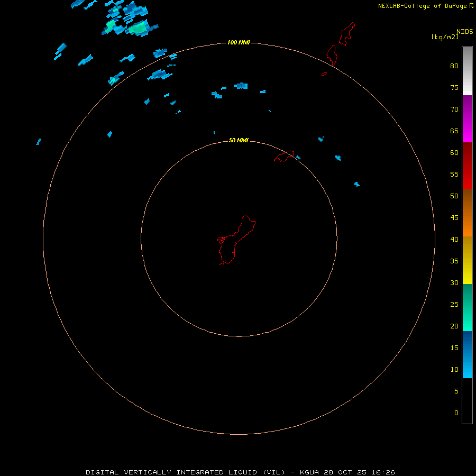Click the NIDS label above the color scale
Image resolution: width=476 pixels, height=476 pixels.
coord(465,31)
